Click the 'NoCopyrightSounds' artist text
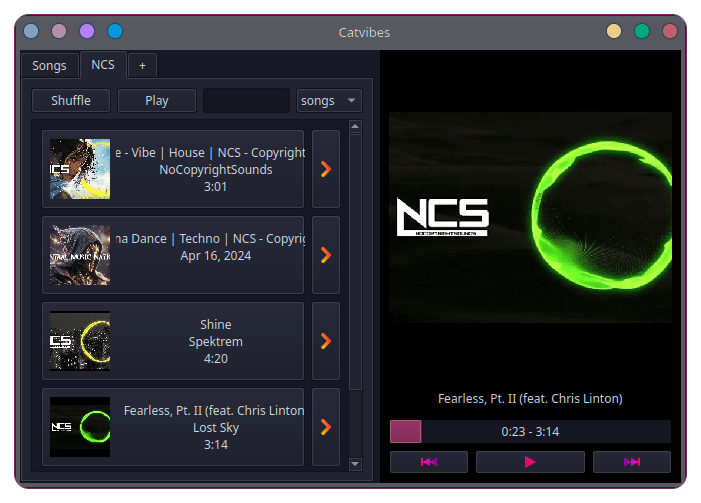Screen dimensions: 701x503 click(216, 170)
